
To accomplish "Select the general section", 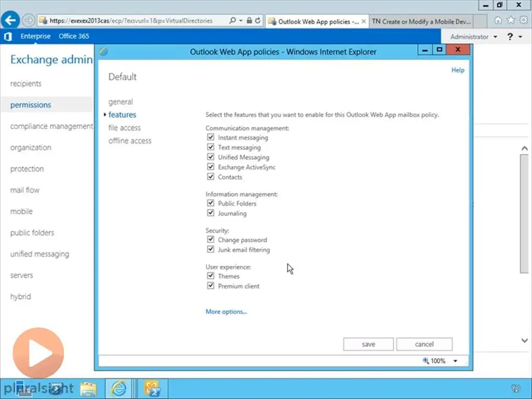I will click(121, 102).
